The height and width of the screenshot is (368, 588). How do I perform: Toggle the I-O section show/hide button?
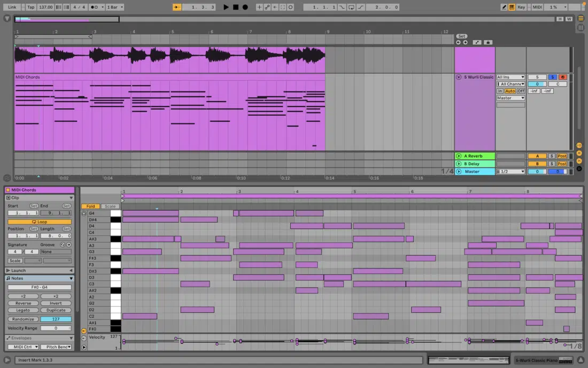coord(579,145)
